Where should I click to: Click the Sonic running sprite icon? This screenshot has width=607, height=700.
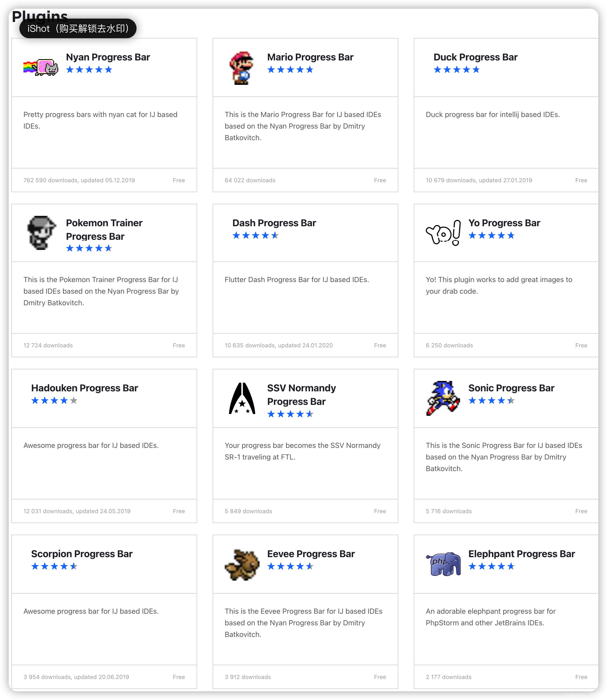pos(443,398)
